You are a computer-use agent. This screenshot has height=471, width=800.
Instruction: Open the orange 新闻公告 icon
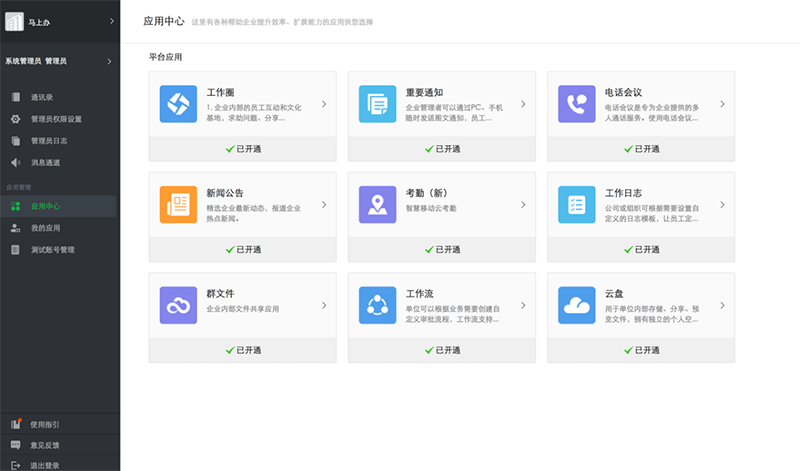click(x=178, y=205)
